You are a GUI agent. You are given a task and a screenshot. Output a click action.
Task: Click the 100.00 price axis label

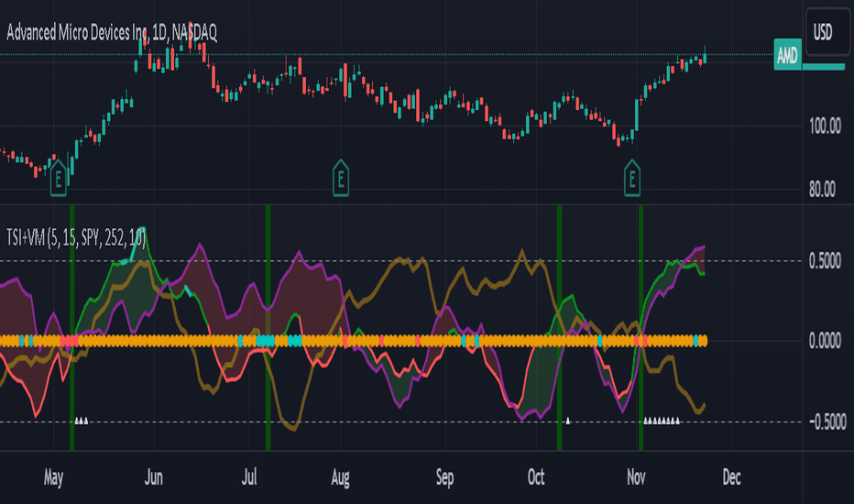coord(825,126)
